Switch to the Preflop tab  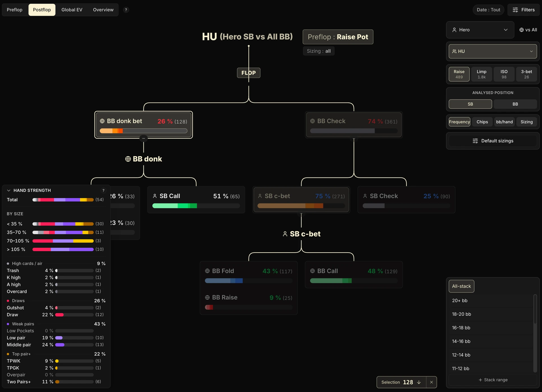15,10
